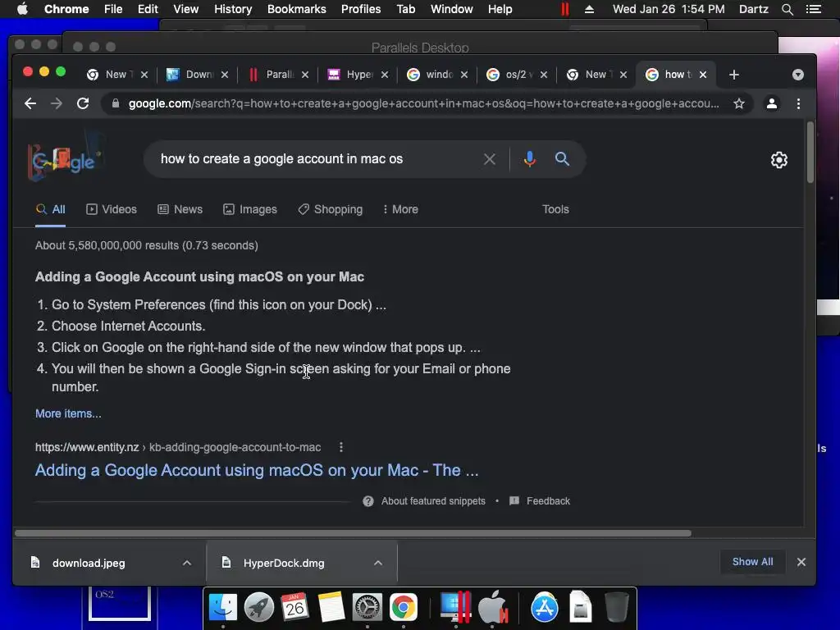840x630 pixels.
Task: Open the Chrome profile avatar menu
Action: [x=771, y=103]
